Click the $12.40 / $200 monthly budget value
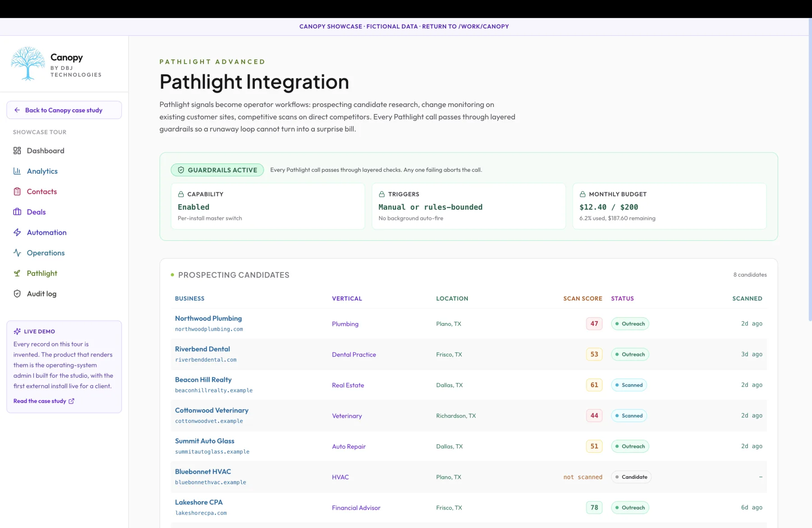This screenshot has width=812, height=528. (x=609, y=207)
